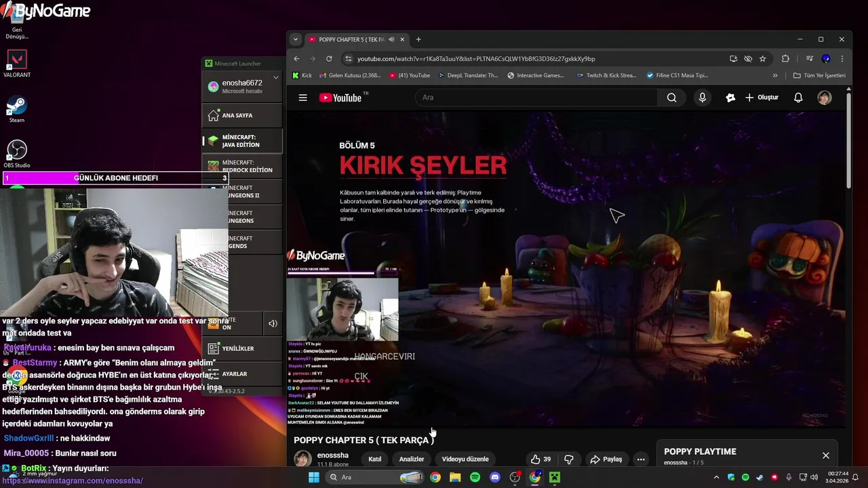Start voice search with microphone icon
Image resolution: width=868 pixels, height=488 pixels.
[703, 98]
